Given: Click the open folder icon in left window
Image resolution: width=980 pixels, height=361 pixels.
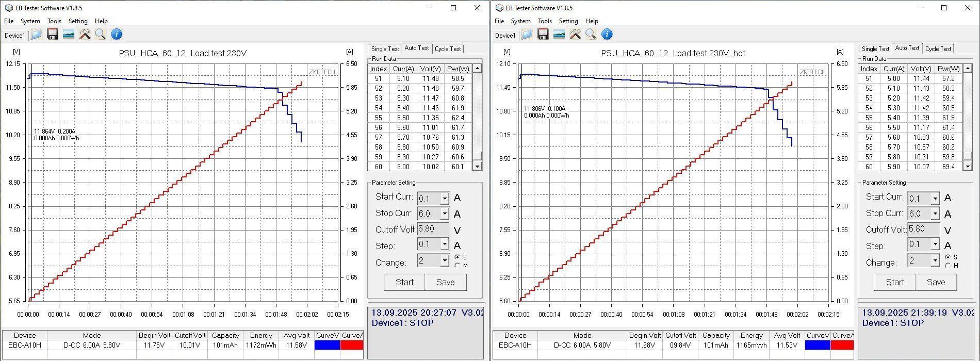Looking at the screenshot, I should coord(36,35).
